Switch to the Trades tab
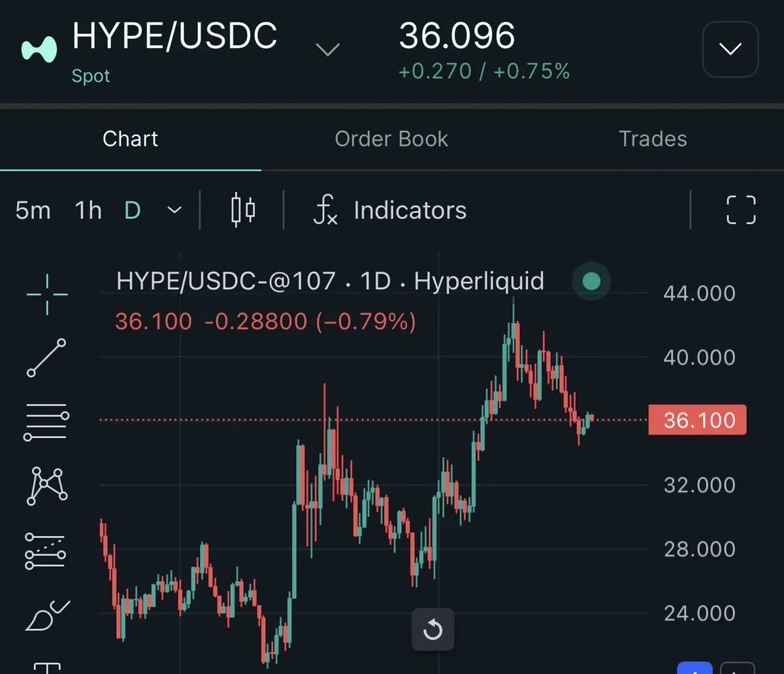Image resolution: width=784 pixels, height=674 pixels. 653,139
